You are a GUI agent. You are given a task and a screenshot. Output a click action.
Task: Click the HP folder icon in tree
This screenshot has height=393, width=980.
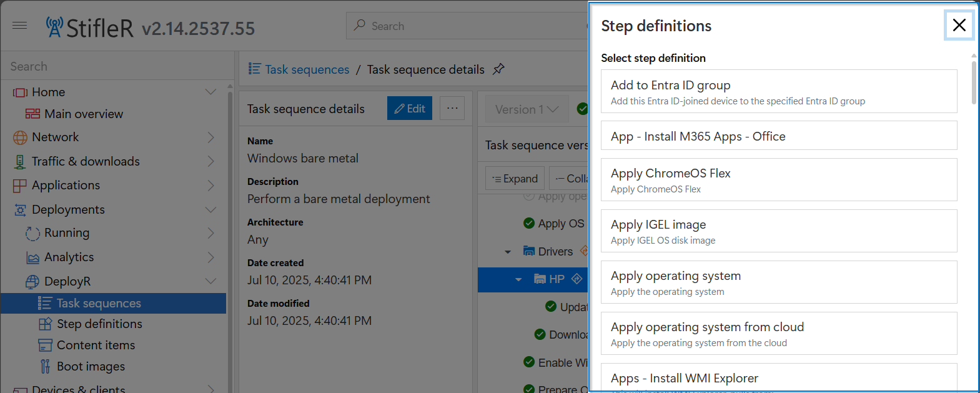pos(540,279)
